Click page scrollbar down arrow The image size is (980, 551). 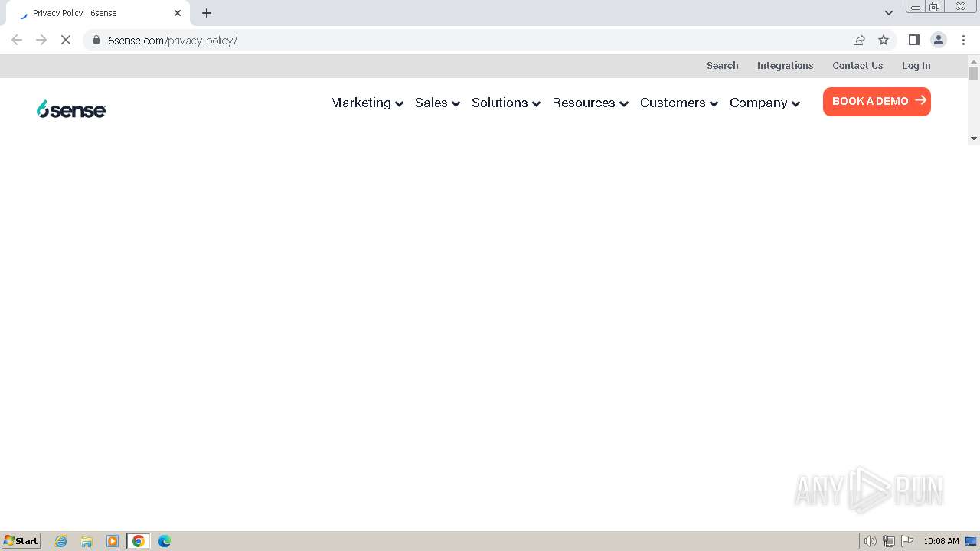click(974, 139)
